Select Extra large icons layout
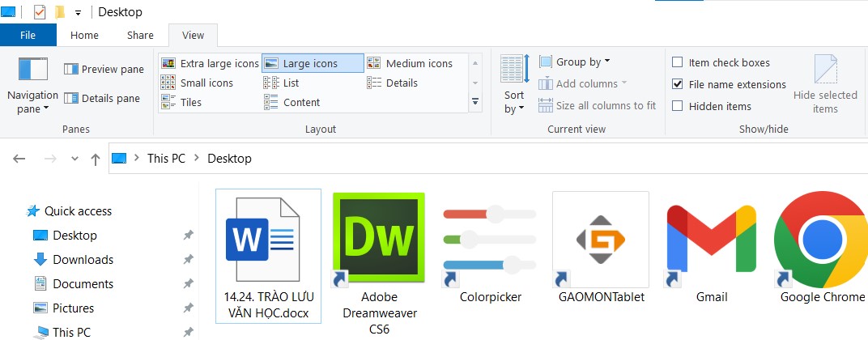 (x=210, y=63)
